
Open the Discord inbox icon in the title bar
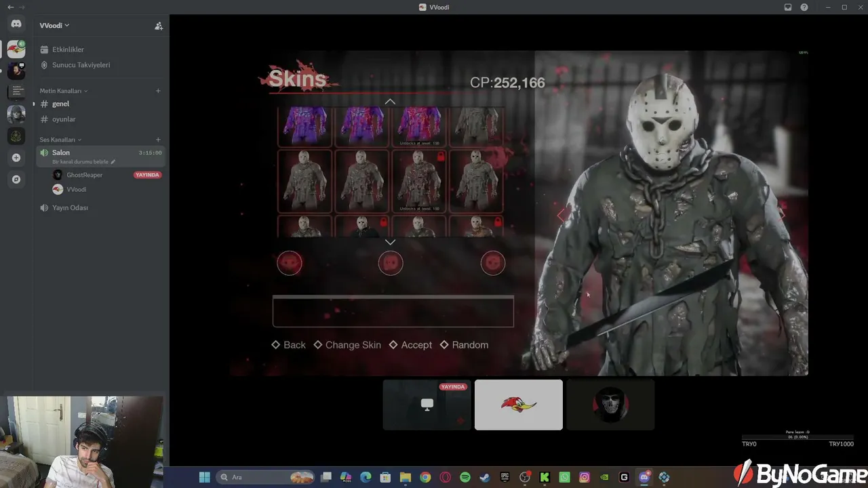point(788,7)
